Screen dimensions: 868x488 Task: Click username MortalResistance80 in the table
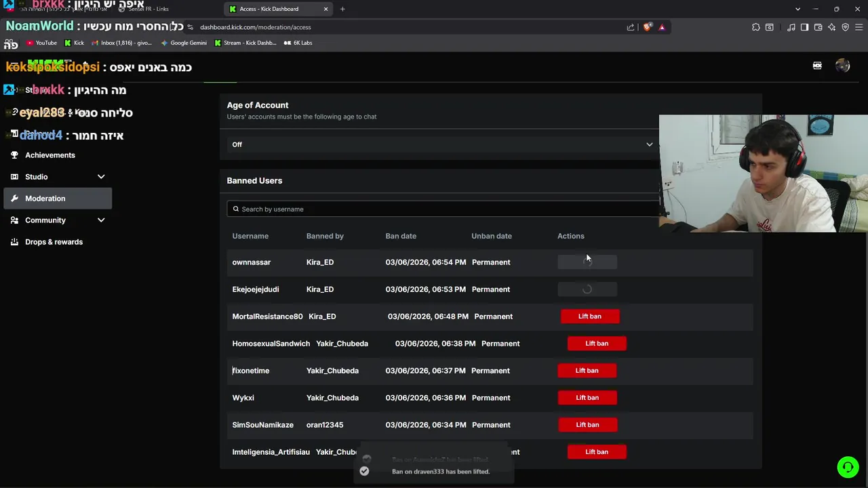coord(268,317)
